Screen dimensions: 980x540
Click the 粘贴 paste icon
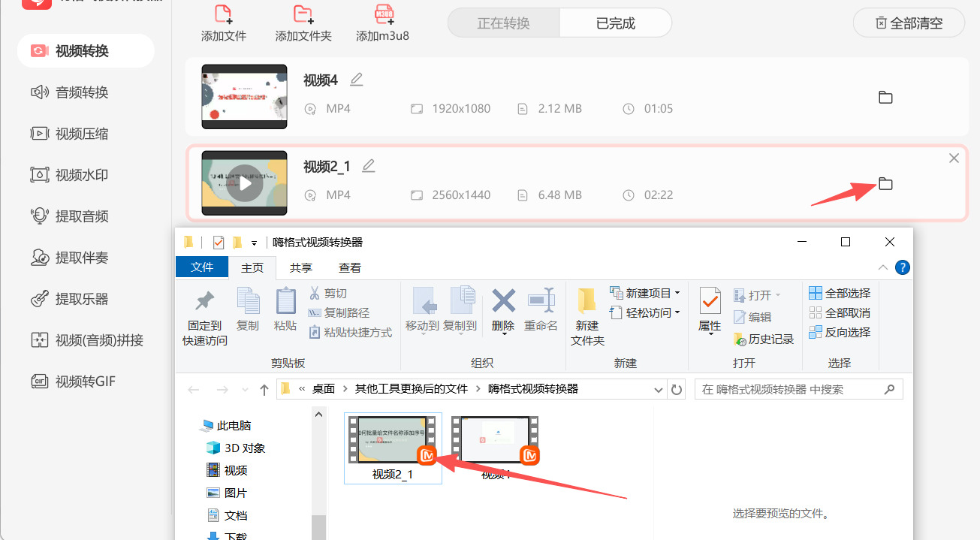(x=285, y=300)
